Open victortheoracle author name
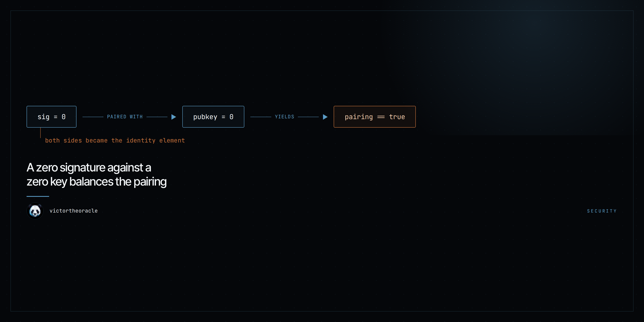644x322 pixels. (x=73, y=211)
